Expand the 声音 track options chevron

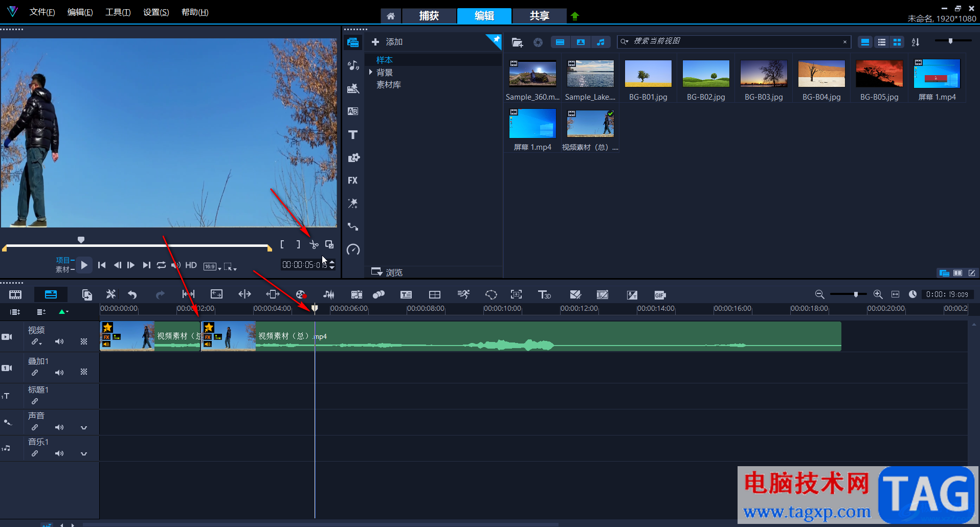coord(84,427)
